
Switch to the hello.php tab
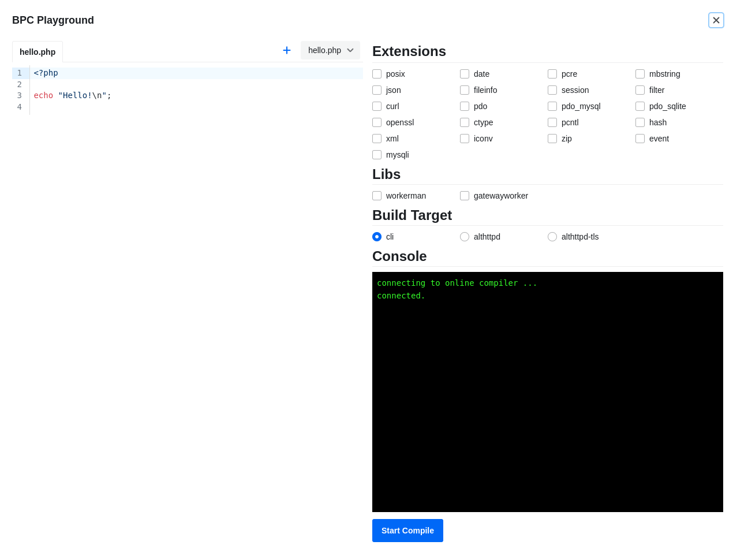pyautogui.click(x=38, y=52)
